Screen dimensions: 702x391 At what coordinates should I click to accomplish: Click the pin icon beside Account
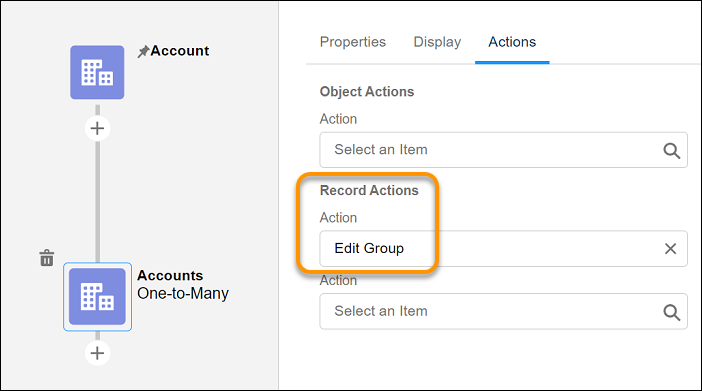pyautogui.click(x=143, y=52)
